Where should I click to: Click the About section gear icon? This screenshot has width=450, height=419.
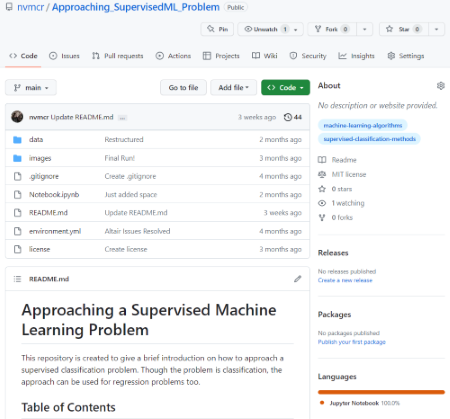[x=440, y=86]
